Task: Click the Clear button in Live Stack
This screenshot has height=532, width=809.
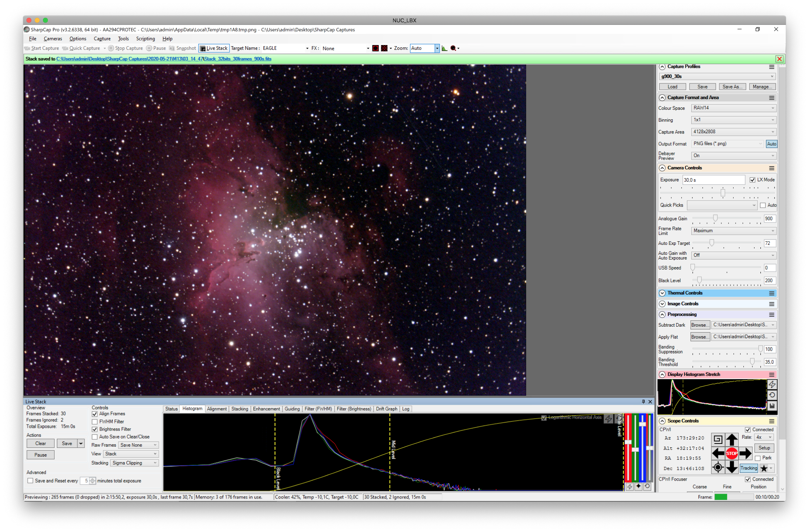Action: pos(40,444)
